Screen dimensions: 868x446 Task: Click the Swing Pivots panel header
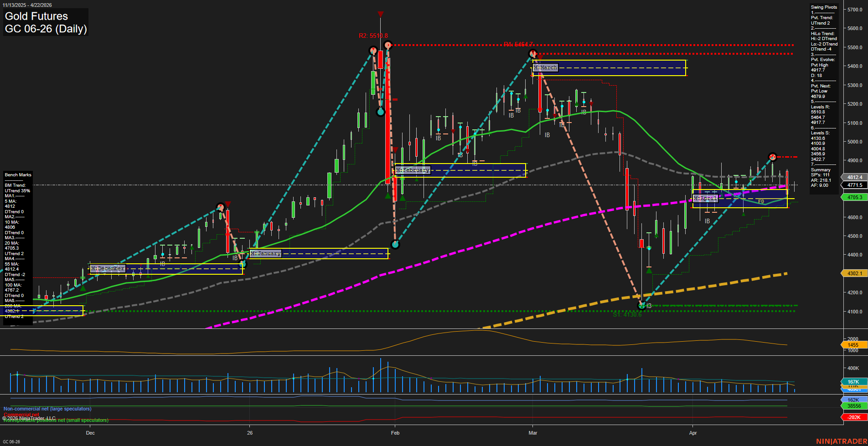coord(823,7)
